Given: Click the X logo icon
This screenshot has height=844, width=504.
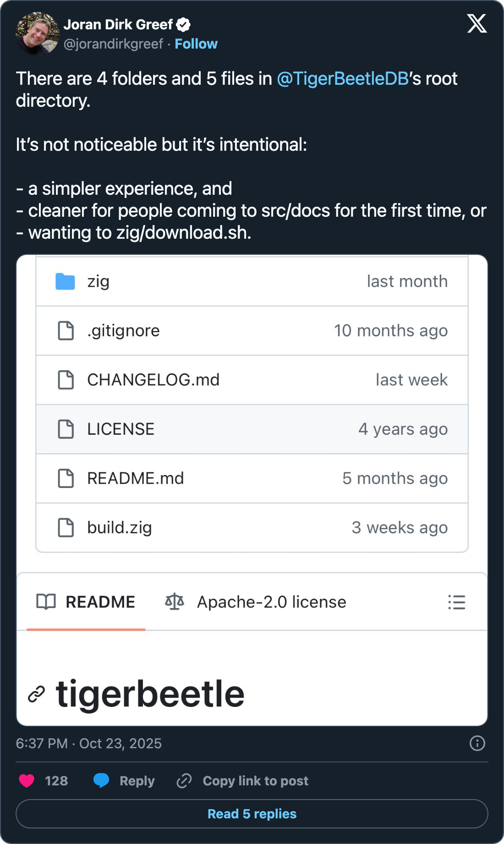Looking at the screenshot, I should [x=477, y=23].
